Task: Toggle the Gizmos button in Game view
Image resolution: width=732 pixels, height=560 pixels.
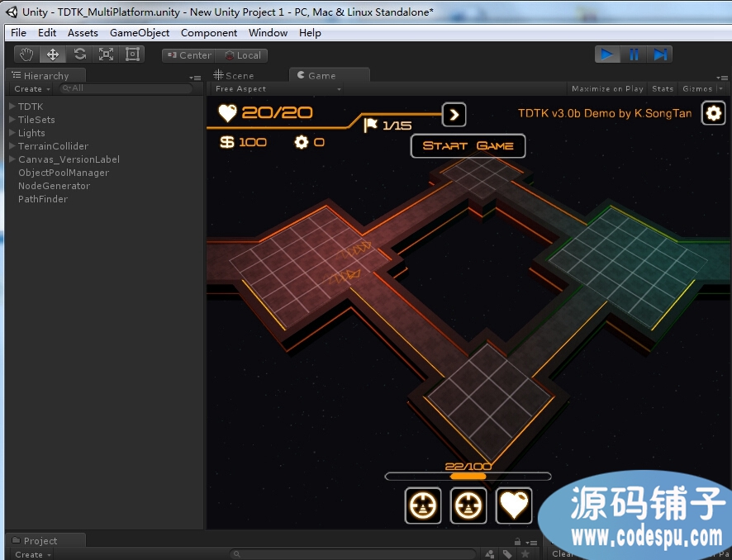Action: tap(697, 88)
